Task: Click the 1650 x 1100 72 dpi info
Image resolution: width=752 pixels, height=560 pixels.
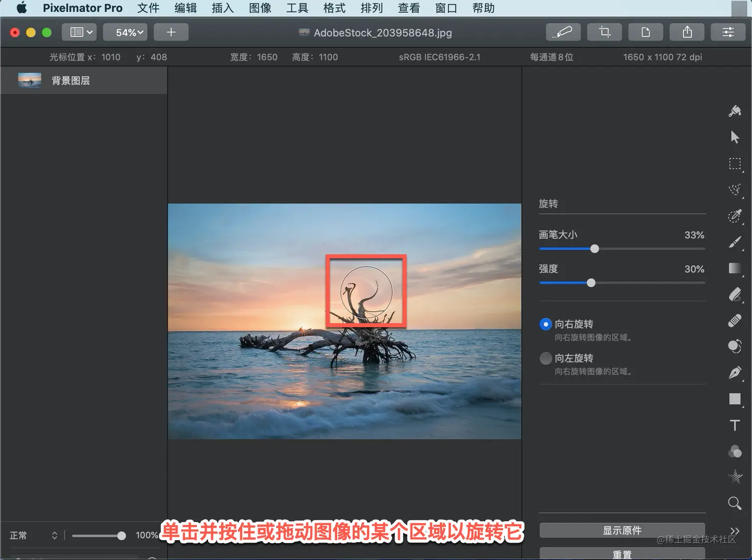Action: tap(662, 57)
